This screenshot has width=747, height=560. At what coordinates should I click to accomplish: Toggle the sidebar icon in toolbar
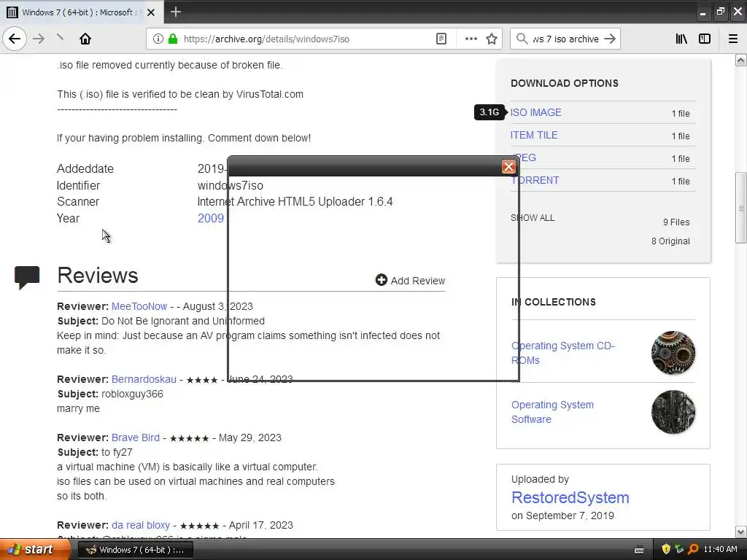[x=705, y=39]
